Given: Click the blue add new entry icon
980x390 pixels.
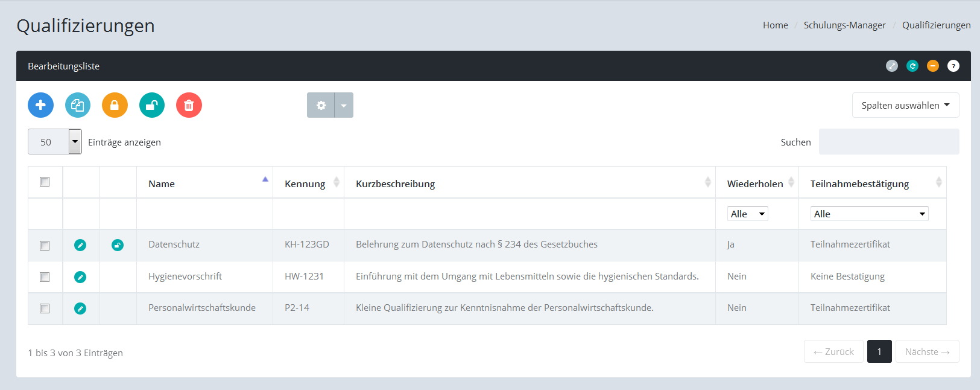Looking at the screenshot, I should (40, 105).
